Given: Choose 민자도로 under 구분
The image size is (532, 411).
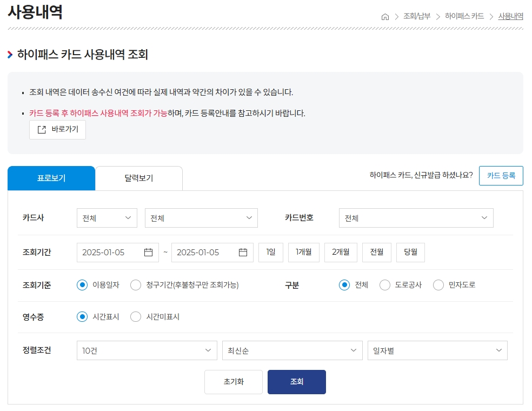Looking at the screenshot, I should pos(438,285).
